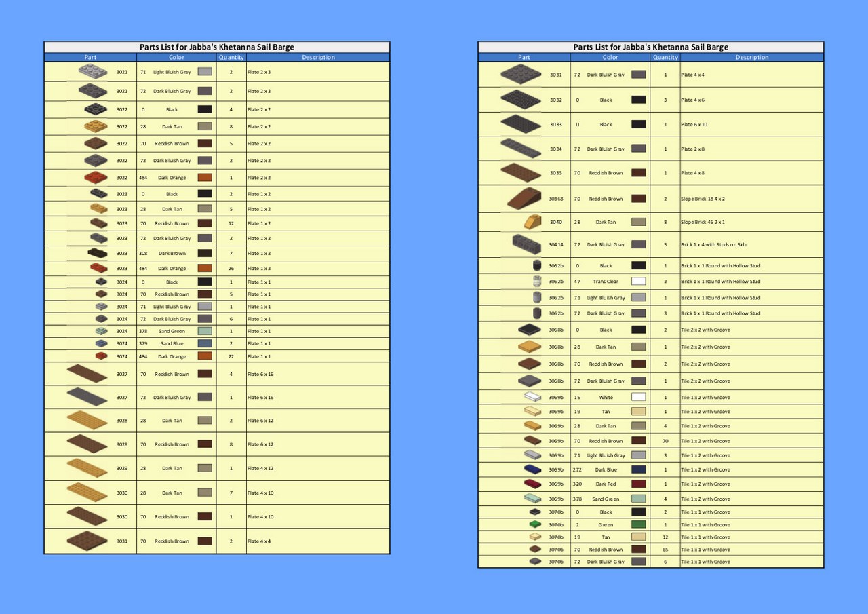
Task: Select the part number 3040
Action: (x=556, y=222)
